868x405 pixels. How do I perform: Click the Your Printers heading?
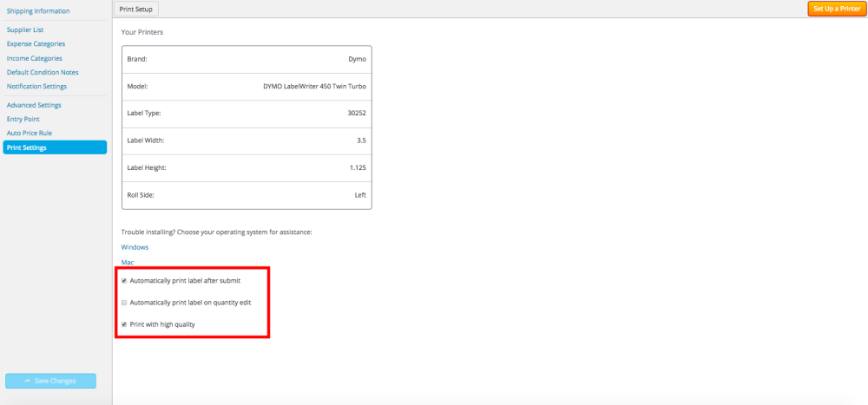coord(142,32)
